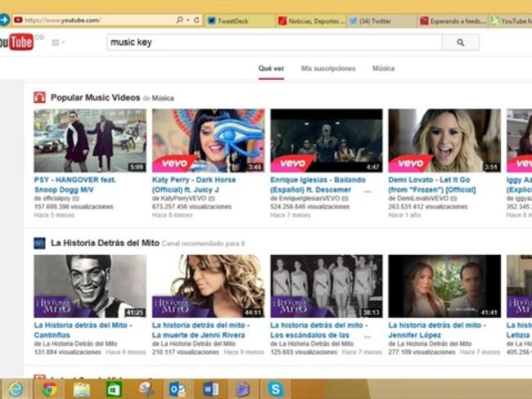Click the browser refresh icon

(x=196, y=20)
